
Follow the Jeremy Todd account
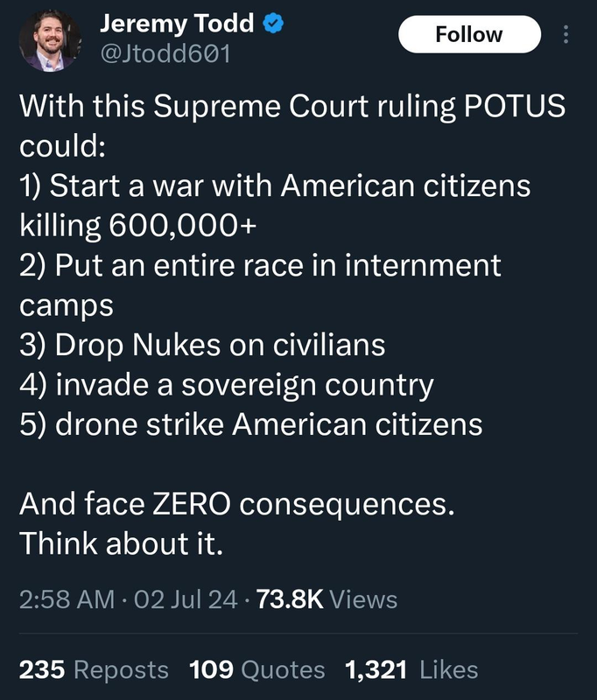click(x=469, y=34)
